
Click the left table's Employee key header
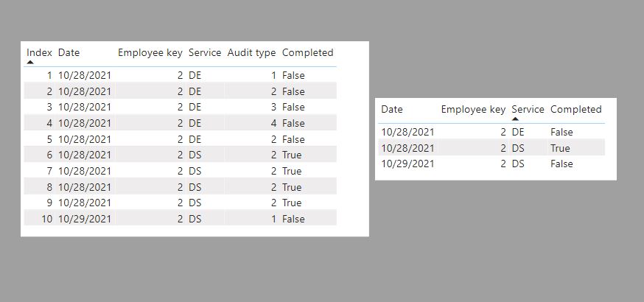pyautogui.click(x=150, y=52)
